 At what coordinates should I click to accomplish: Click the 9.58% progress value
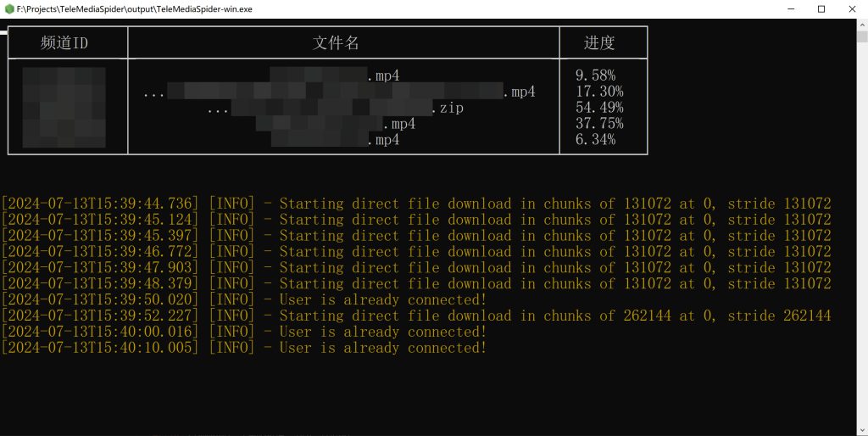[x=595, y=75]
